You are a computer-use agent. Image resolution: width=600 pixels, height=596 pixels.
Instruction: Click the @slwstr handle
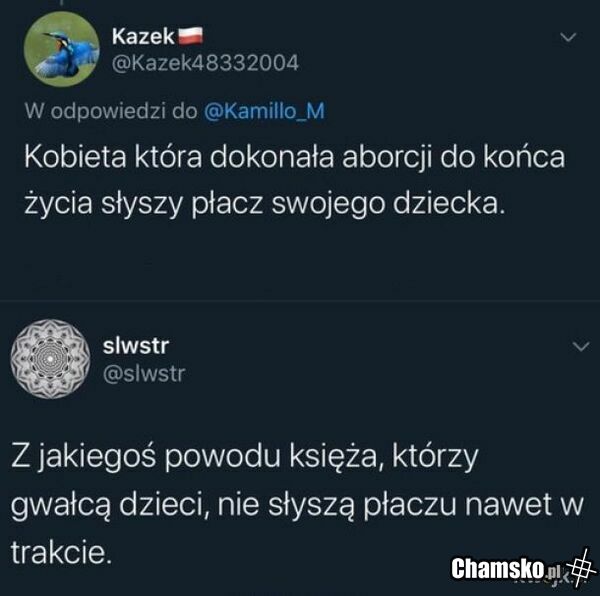(144, 374)
